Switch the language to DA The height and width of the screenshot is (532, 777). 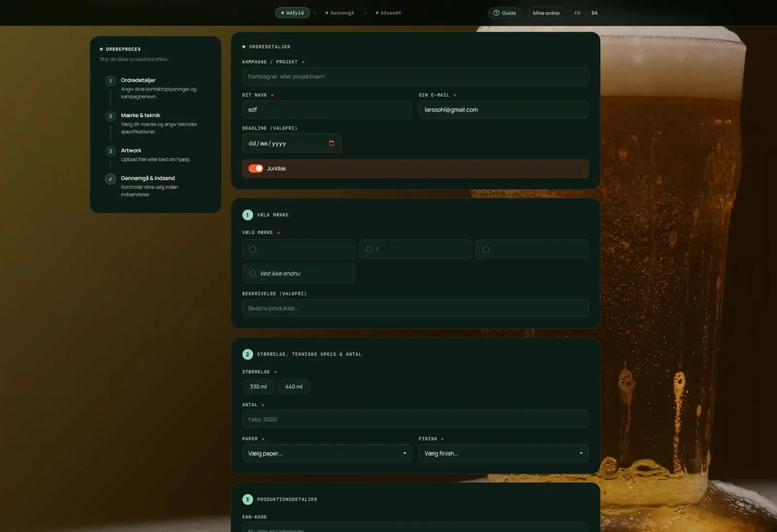point(595,13)
